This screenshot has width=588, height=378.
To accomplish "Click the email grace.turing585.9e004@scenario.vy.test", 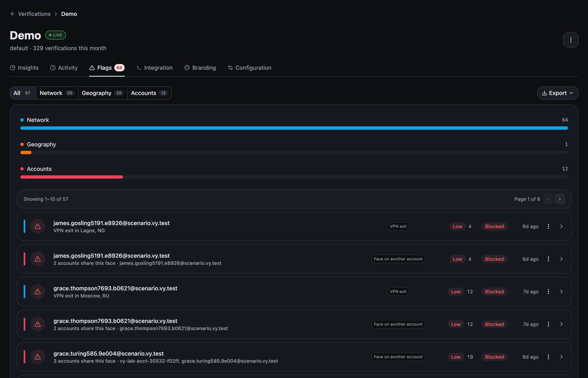I will click(109, 354).
